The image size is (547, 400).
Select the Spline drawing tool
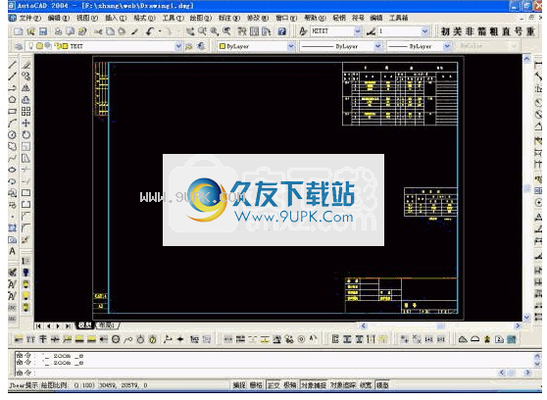[12, 158]
